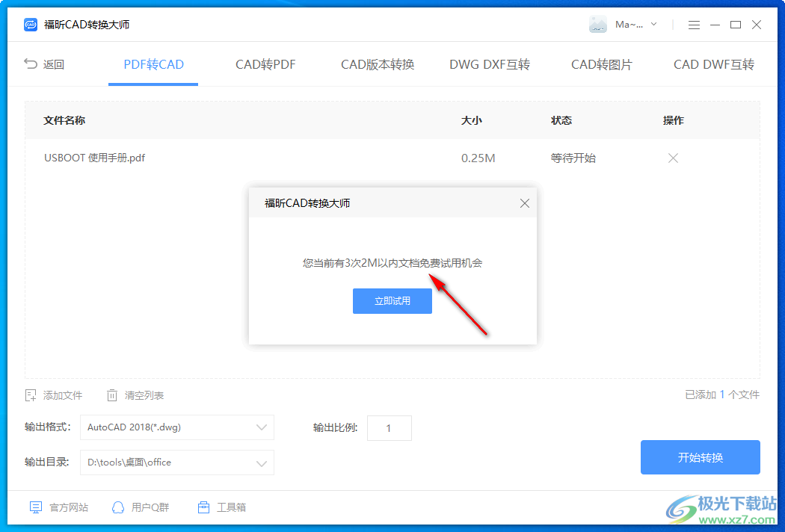Click the 0.25M file size cell

point(478,158)
